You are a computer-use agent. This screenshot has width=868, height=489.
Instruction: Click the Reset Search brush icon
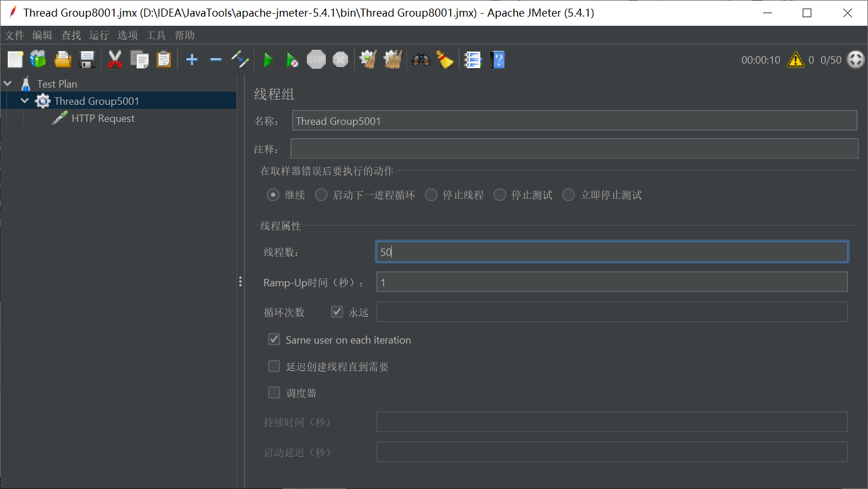coord(445,60)
